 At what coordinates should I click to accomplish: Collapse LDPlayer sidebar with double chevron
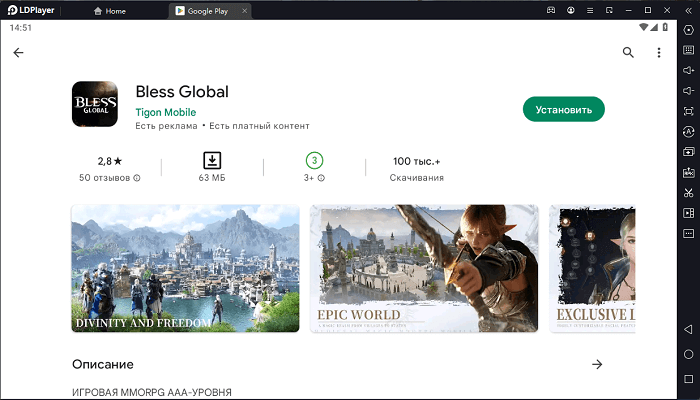point(688,10)
